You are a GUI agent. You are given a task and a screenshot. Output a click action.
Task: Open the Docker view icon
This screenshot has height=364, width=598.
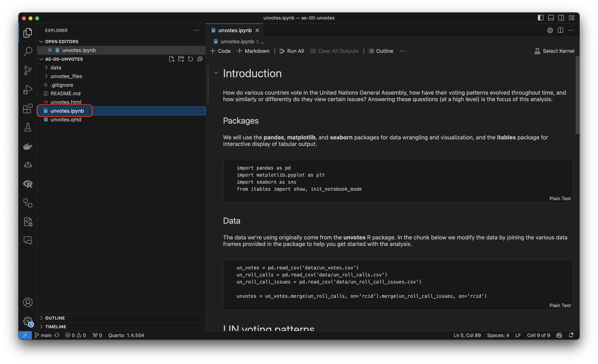[x=28, y=146]
